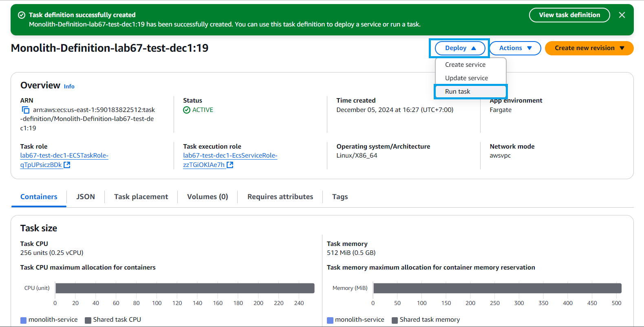644x327 pixels.
Task: Click the monolith-service legend square under the CPU chart
Action: [23, 320]
